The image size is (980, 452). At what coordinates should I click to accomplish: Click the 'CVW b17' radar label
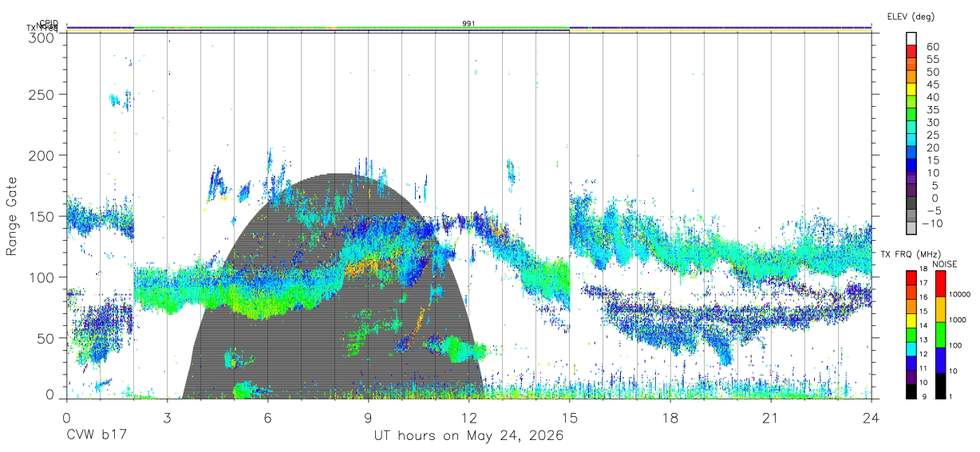pos(96,436)
